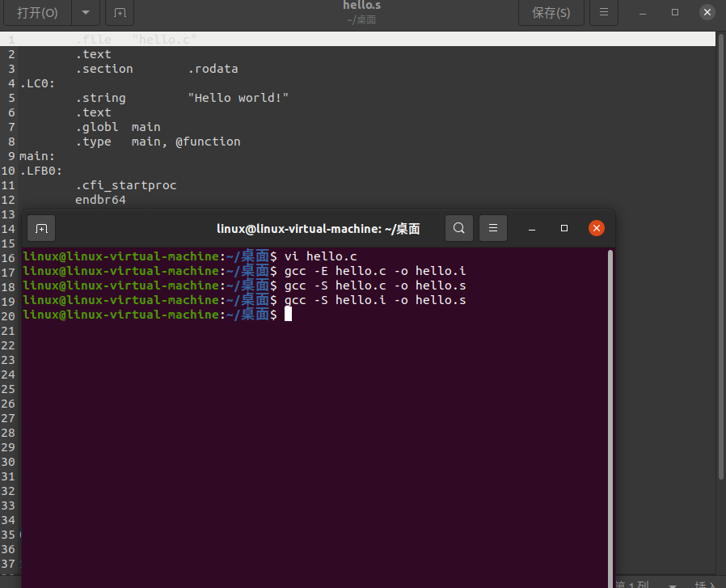Close the terminal window

click(597, 228)
